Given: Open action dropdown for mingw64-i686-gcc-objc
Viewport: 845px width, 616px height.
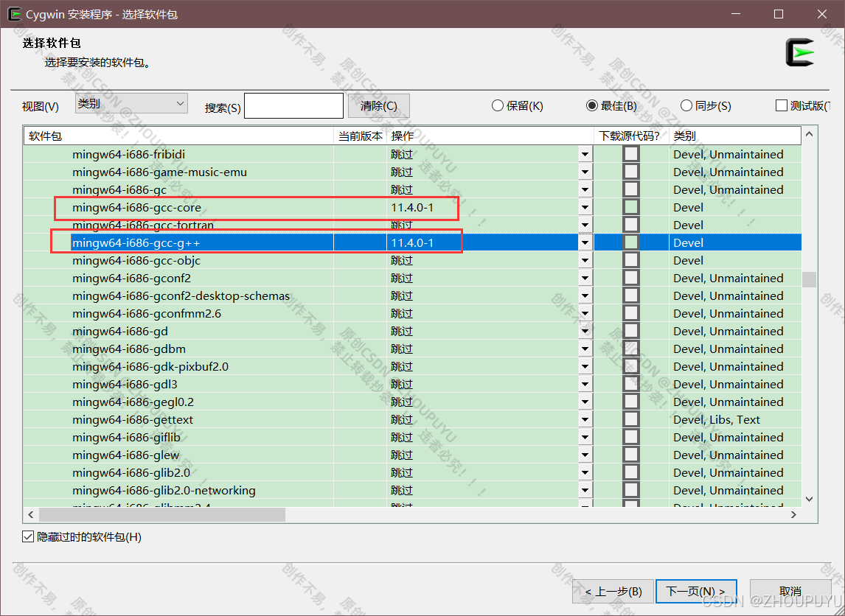Looking at the screenshot, I should tap(585, 261).
